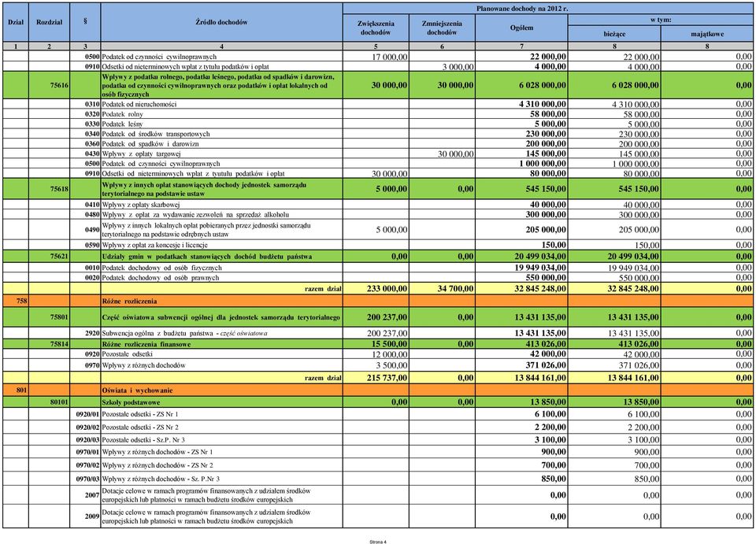Select the 'Różne rozliczenia finansowe' row
The image size is (756, 544).
378,344
